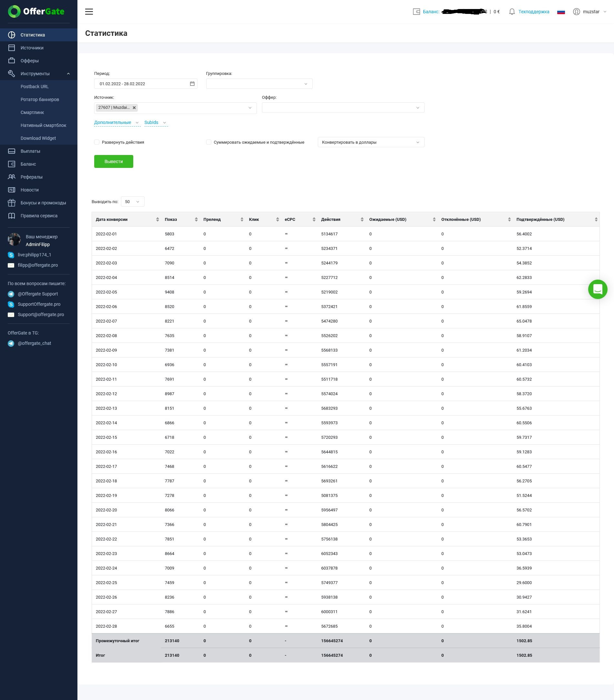Open the Источник dropdown arrow
Image resolution: width=614 pixels, height=700 pixels.
click(250, 108)
